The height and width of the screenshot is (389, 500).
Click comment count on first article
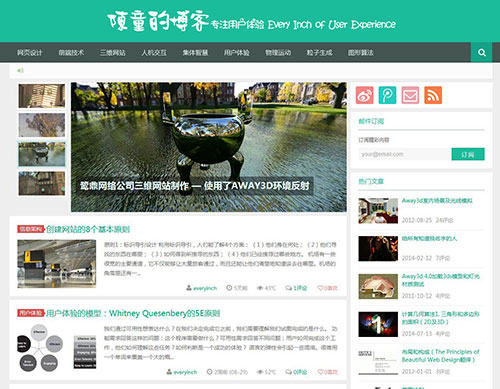tap(296, 288)
